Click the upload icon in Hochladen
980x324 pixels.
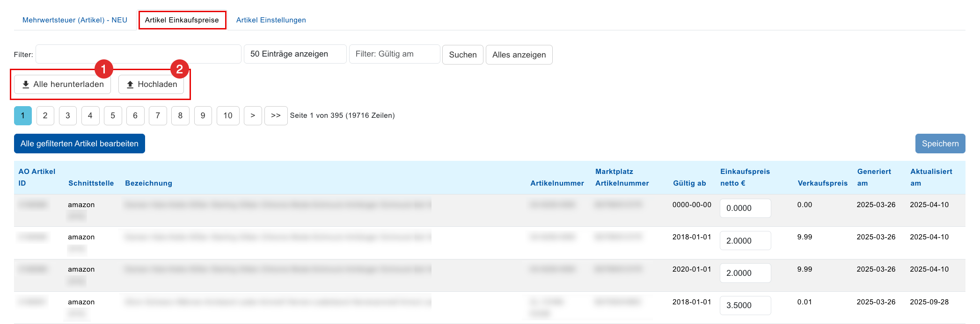click(130, 85)
